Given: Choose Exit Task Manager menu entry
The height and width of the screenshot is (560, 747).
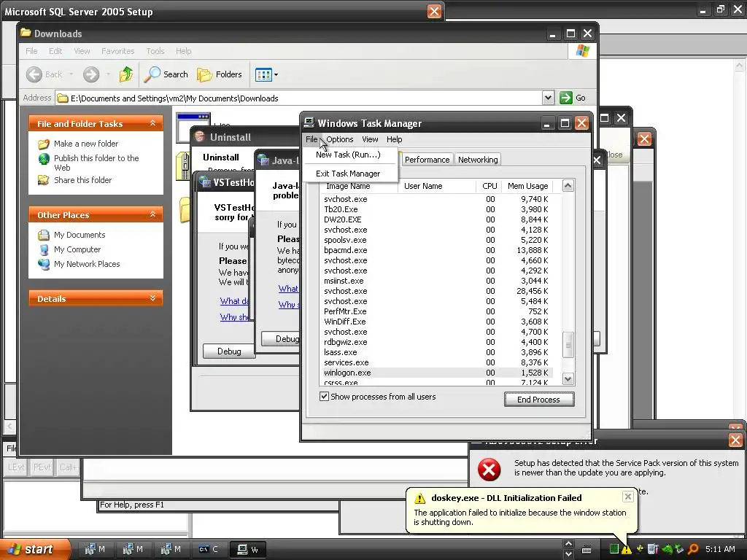Looking at the screenshot, I should (x=348, y=174).
